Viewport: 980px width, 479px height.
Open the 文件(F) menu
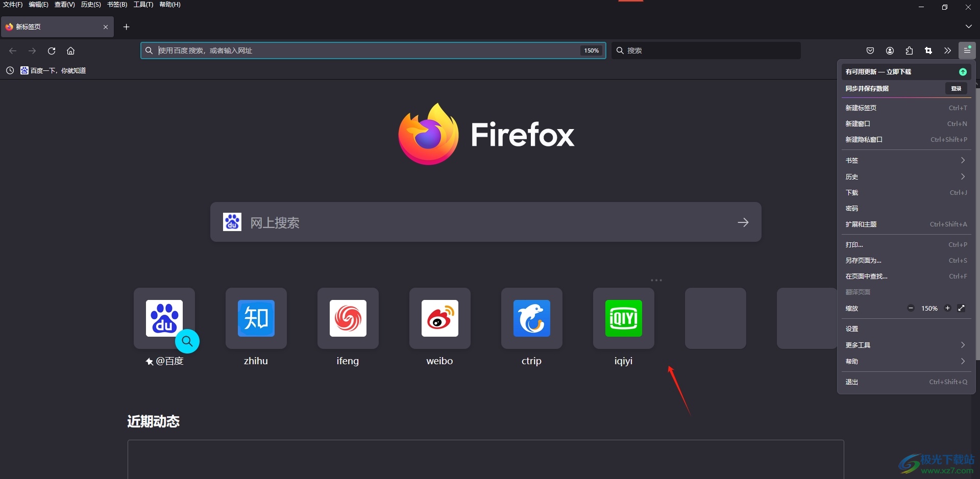tap(13, 5)
